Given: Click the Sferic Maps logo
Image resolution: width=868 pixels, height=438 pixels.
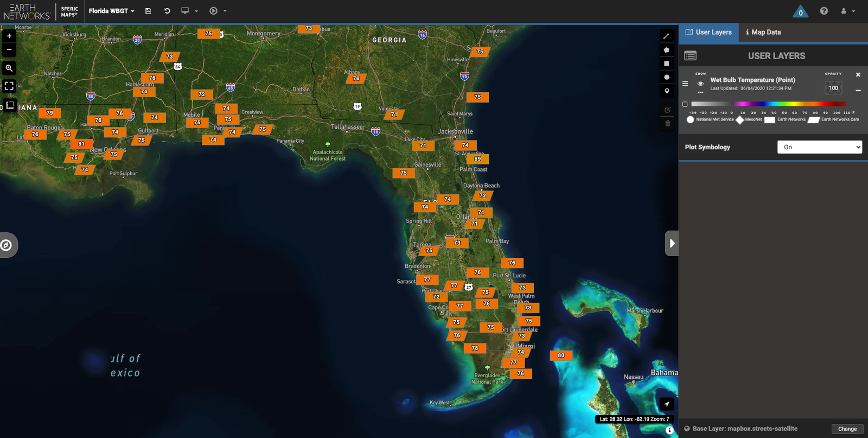Looking at the screenshot, I should [69, 11].
